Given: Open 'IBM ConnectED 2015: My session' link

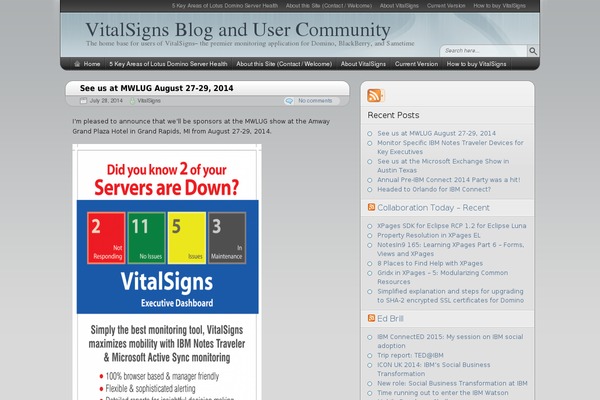Looking at the screenshot, I should click(x=450, y=341).
